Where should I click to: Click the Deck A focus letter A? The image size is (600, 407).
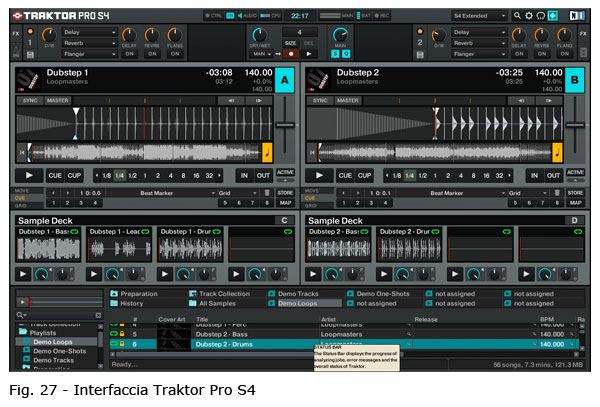(285, 82)
